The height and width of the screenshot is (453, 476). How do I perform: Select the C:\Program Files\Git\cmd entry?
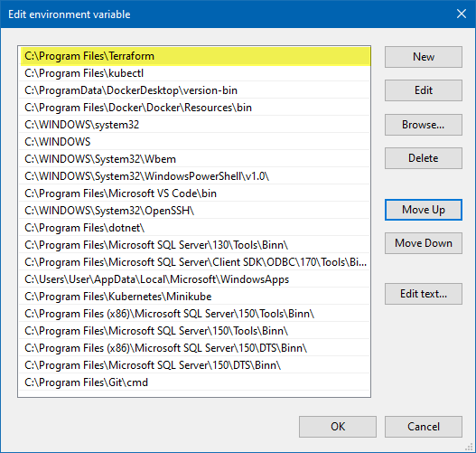194,382
